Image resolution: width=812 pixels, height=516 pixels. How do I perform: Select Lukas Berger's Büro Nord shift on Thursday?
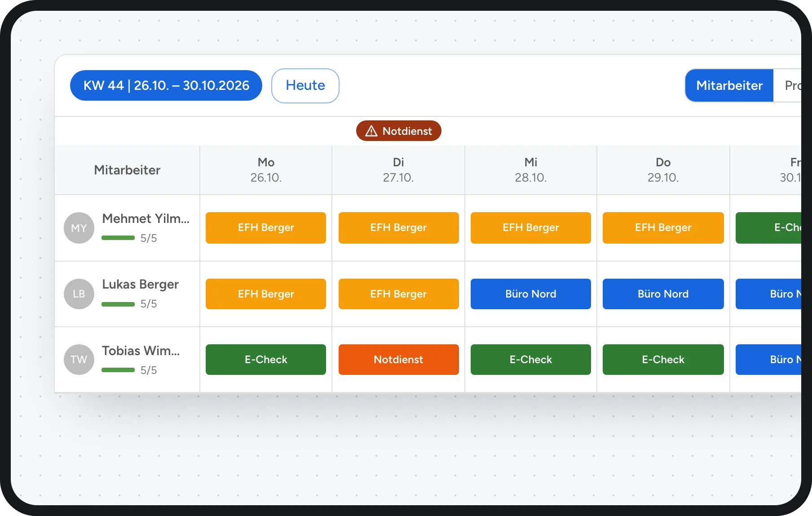click(663, 294)
